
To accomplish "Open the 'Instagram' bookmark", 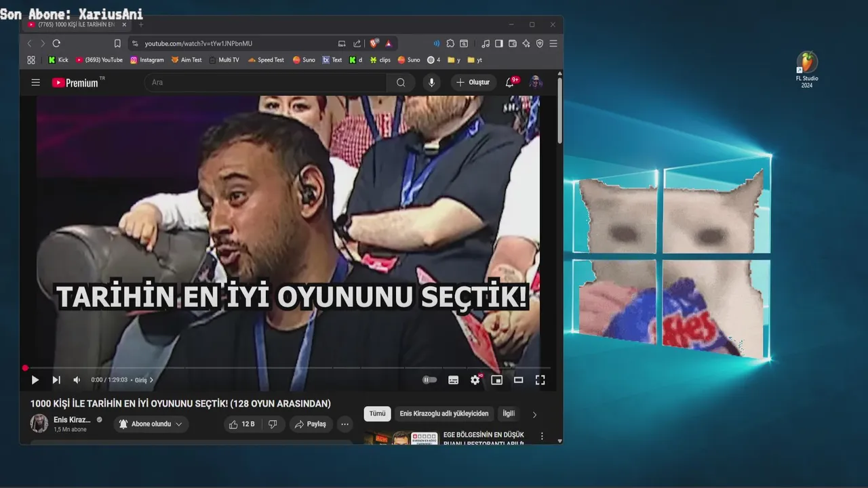I will [147, 60].
